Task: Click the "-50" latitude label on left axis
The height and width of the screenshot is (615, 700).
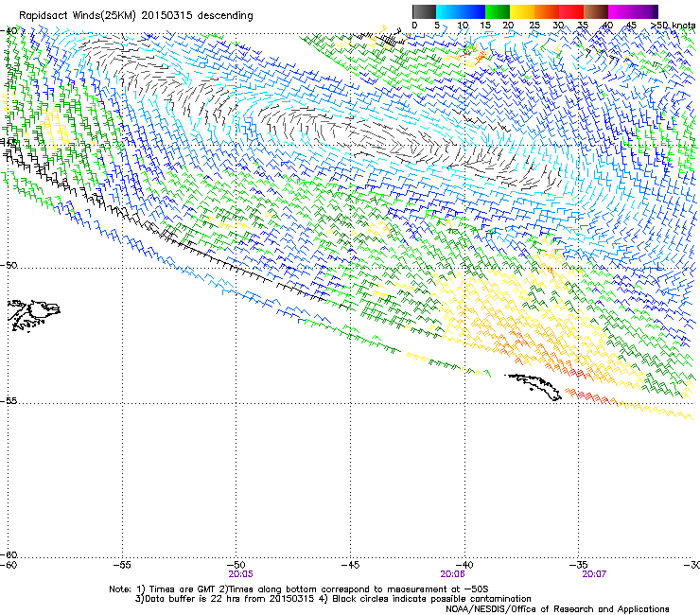Action: click(x=9, y=265)
